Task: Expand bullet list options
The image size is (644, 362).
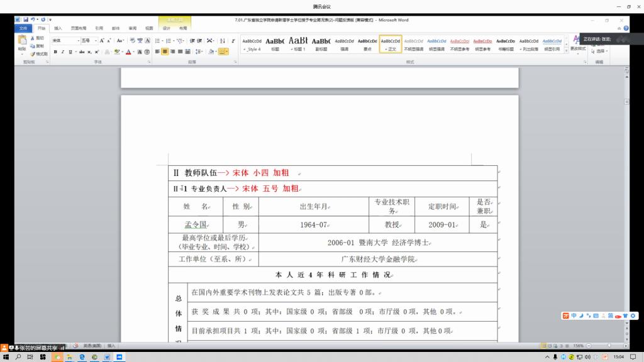Action: (162, 41)
